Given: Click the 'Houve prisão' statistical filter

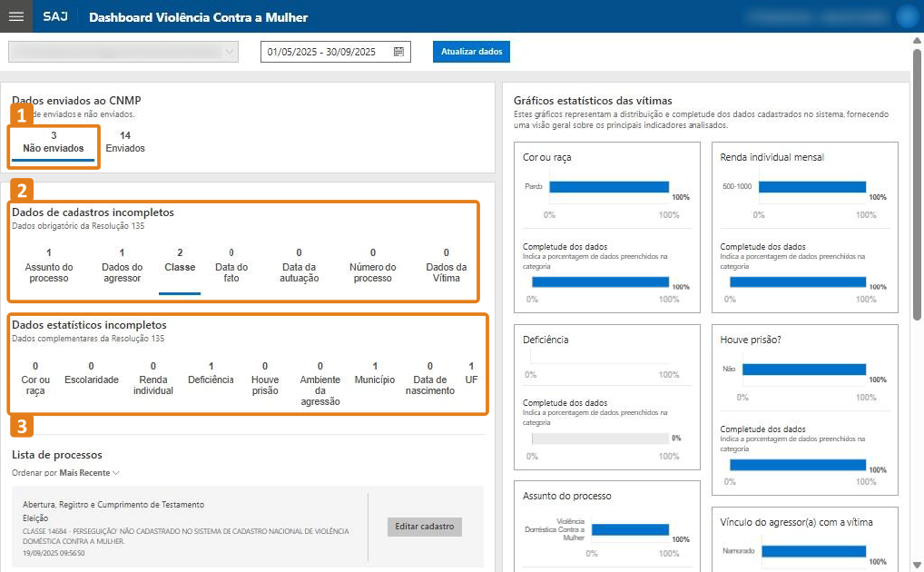Looking at the screenshot, I should click(265, 379).
